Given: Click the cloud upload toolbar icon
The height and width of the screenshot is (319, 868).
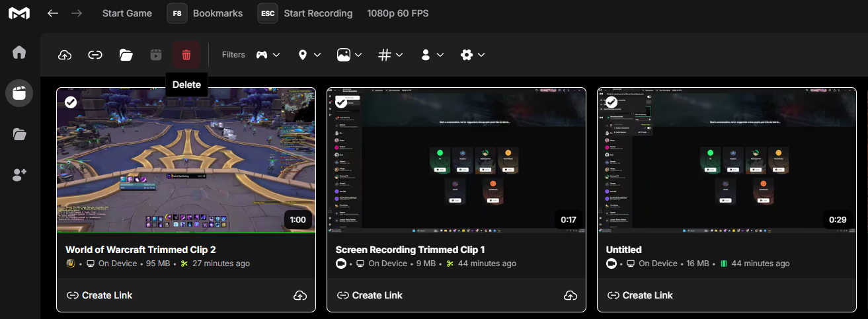Looking at the screenshot, I should pos(65,55).
